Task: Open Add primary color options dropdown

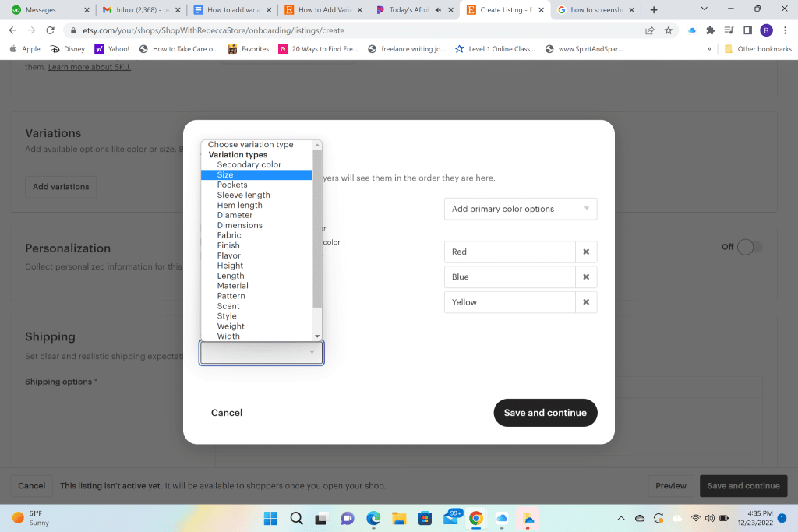Action: tap(520, 209)
